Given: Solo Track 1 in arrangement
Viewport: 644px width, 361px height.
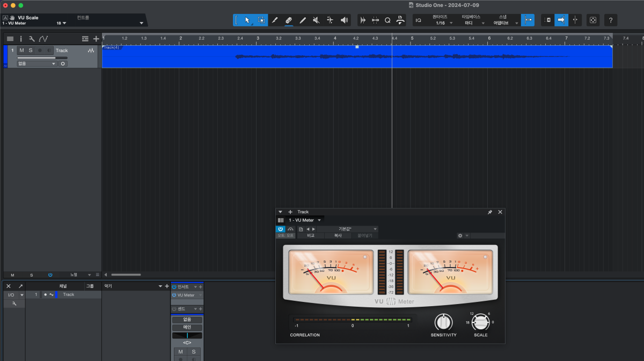Looking at the screenshot, I should pos(31,50).
